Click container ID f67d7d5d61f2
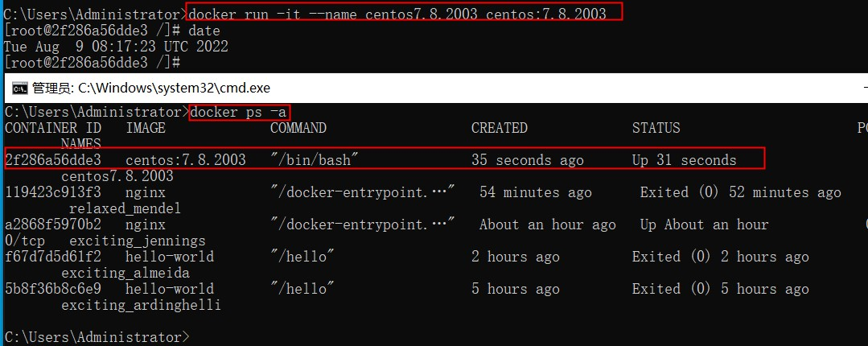The width and height of the screenshot is (868, 346). [x=53, y=257]
